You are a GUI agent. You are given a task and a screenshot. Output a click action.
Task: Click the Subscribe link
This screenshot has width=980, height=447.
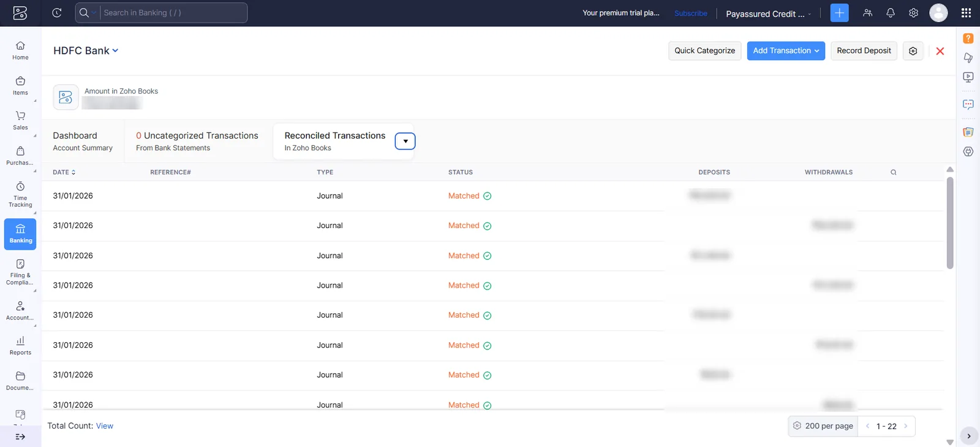691,13
